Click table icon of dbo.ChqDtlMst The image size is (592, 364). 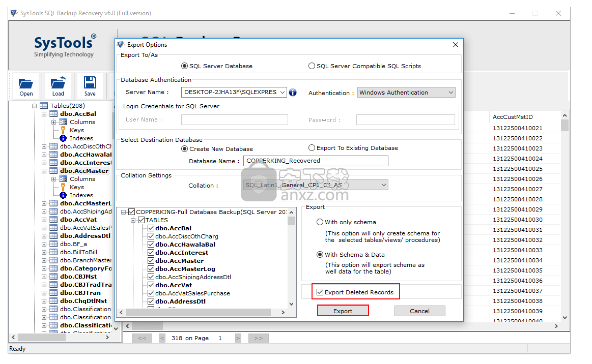tap(53, 301)
